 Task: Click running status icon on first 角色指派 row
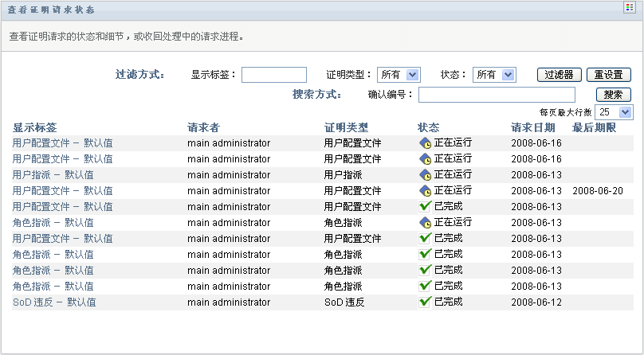coord(426,223)
